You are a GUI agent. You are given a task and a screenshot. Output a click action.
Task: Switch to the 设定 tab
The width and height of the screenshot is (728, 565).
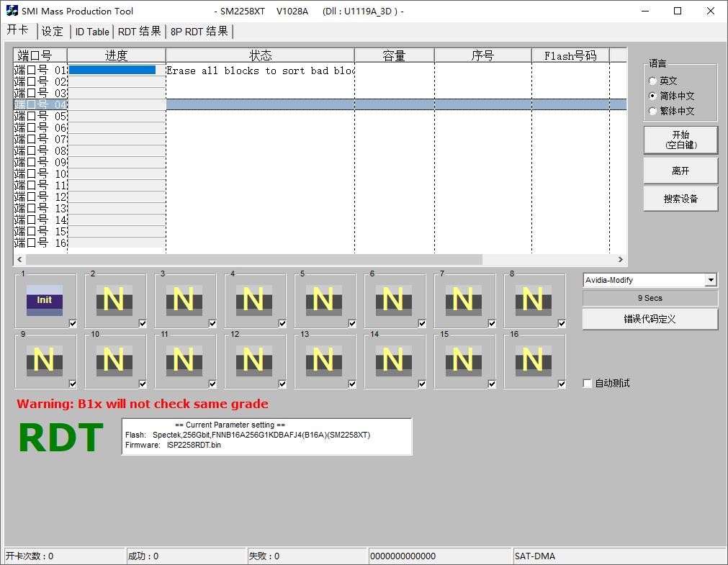click(x=53, y=32)
